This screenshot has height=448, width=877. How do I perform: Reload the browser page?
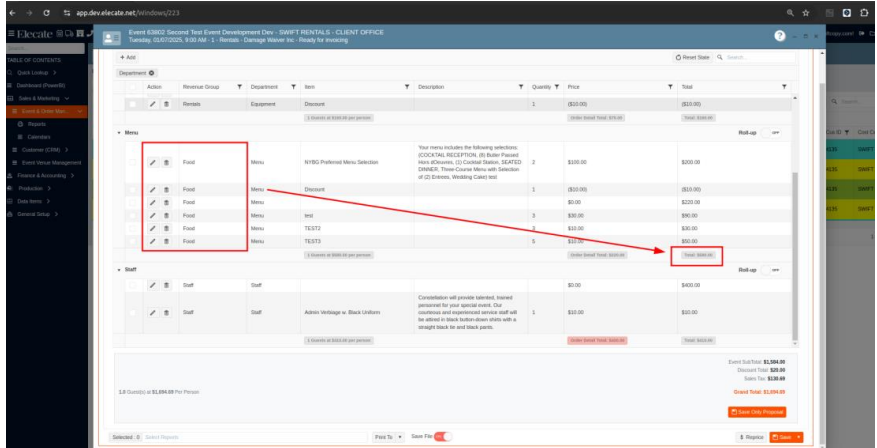tap(47, 12)
